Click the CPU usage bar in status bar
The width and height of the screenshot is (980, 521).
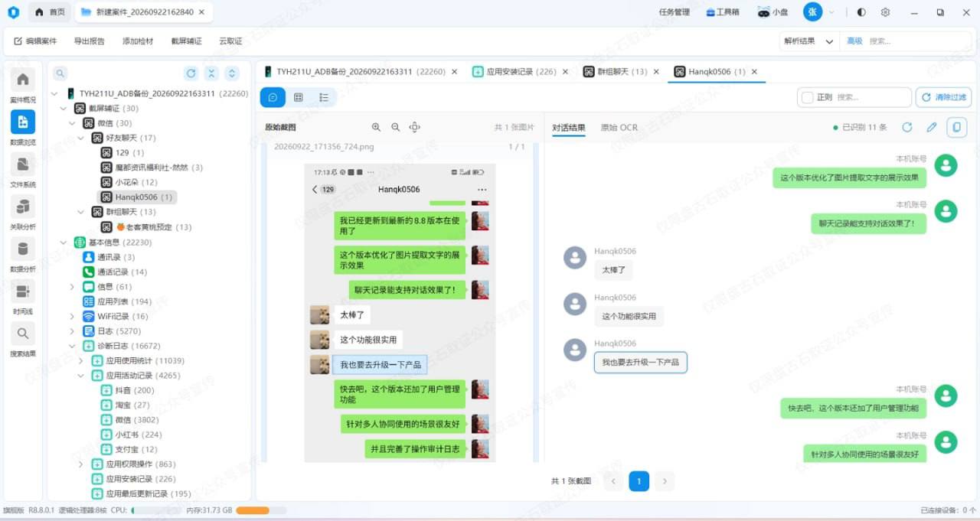pyautogui.click(x=156, y=510)
